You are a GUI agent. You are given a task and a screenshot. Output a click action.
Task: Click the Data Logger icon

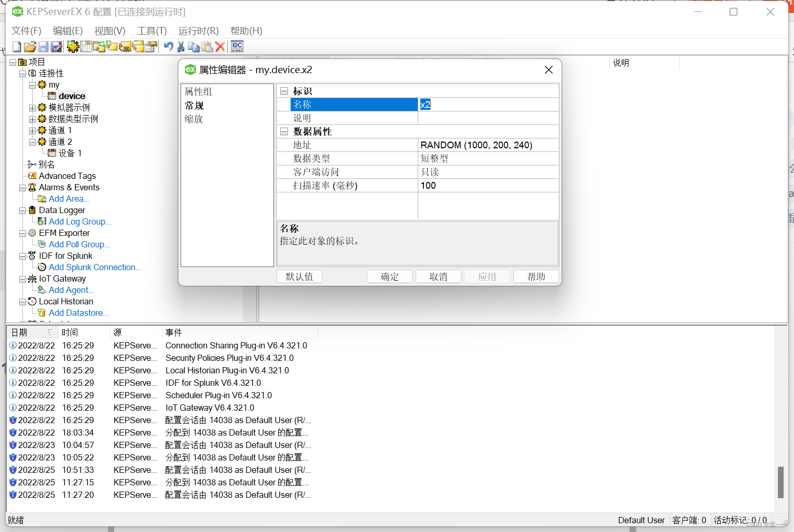click(32, 210)
